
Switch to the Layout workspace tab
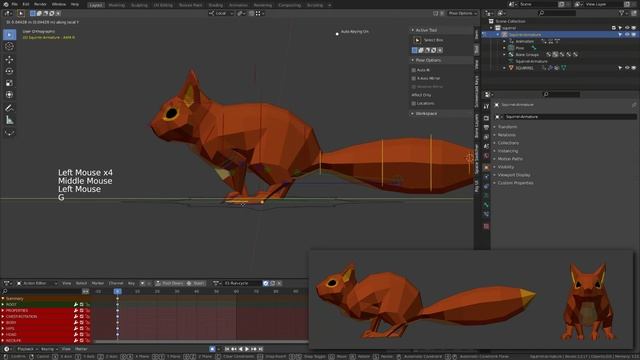click(96, 5)
